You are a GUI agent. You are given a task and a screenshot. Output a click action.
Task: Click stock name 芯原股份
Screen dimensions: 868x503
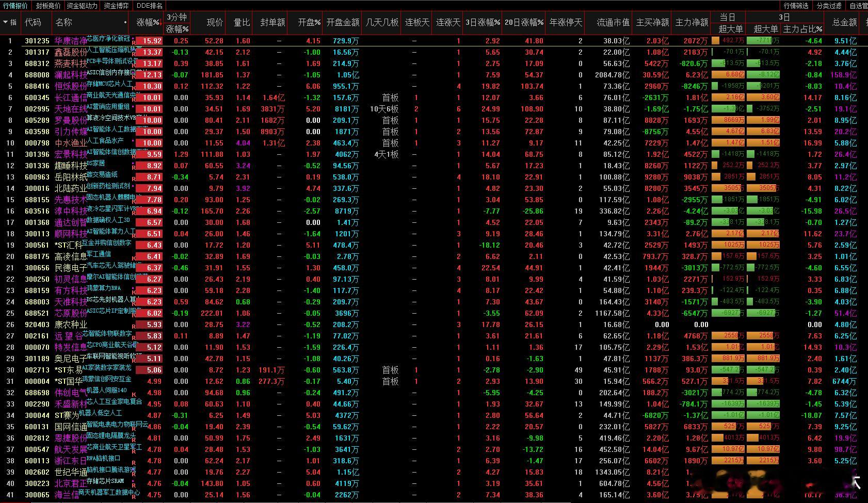click(x=71, y=313)
